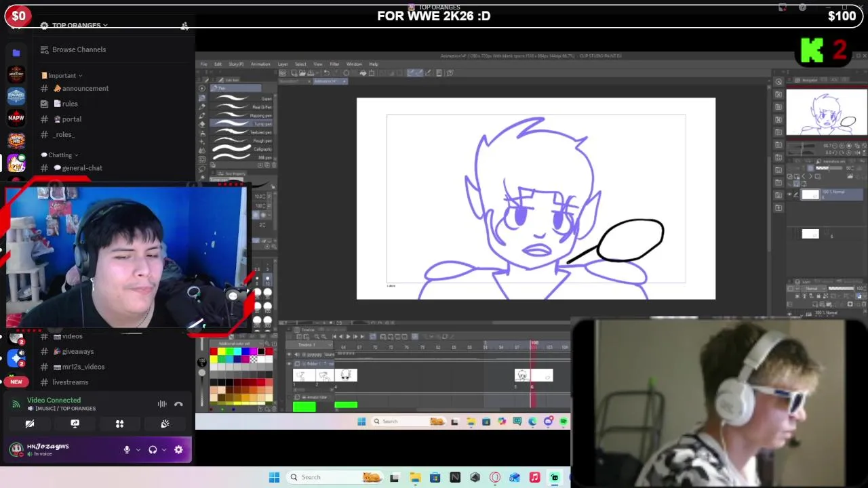
Task: Select the Eraser tool in tool palette
Action: (201, 124)
